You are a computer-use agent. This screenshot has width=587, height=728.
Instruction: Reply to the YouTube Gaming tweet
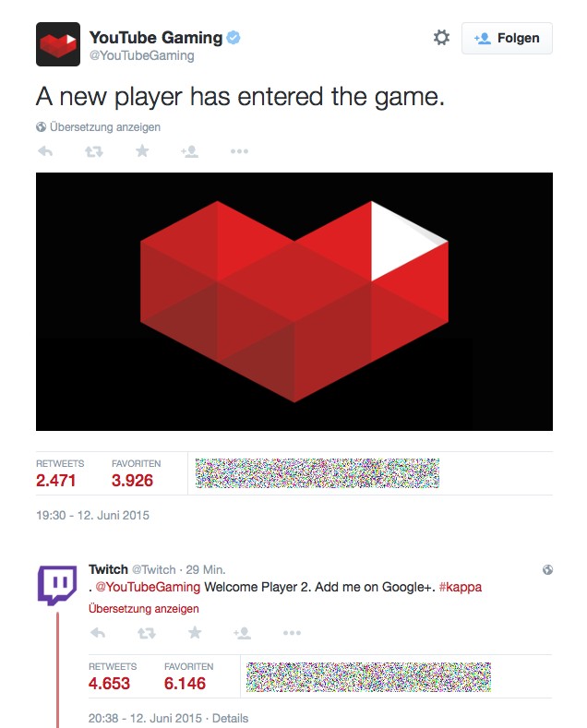pyautogui.click(x=45, y=151)
